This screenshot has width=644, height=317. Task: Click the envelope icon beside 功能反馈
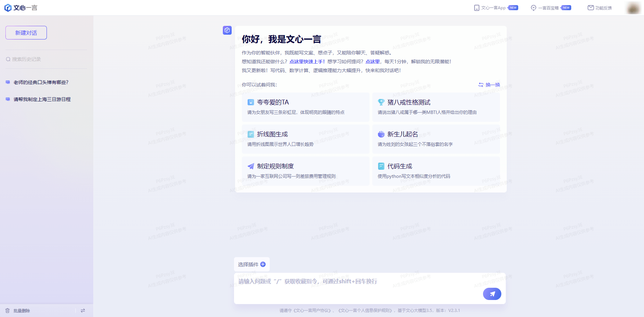591,7
